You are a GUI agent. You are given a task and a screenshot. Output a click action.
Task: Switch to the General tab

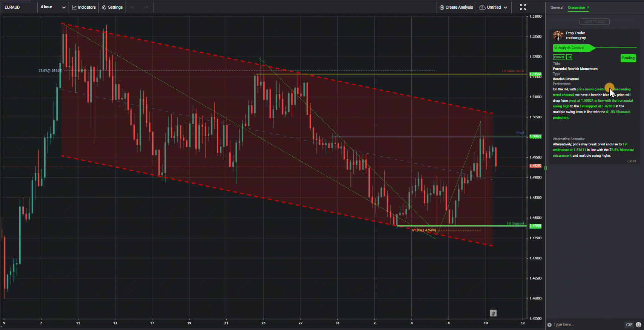tap(557, 8)
